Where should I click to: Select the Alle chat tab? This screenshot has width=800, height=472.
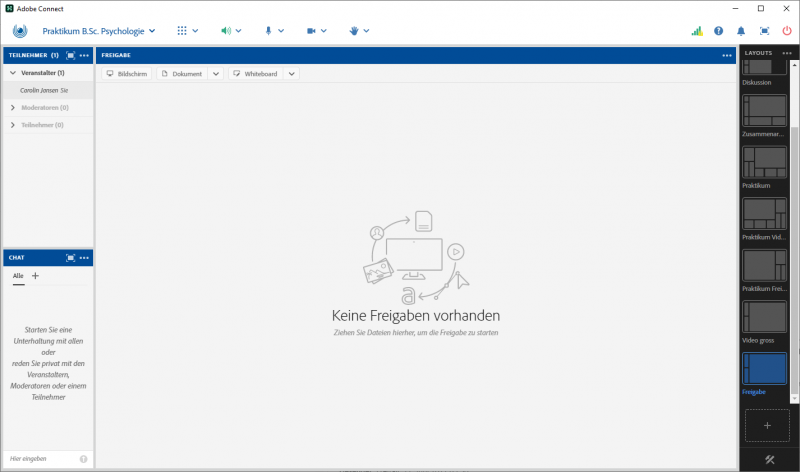tap(18, 276)
